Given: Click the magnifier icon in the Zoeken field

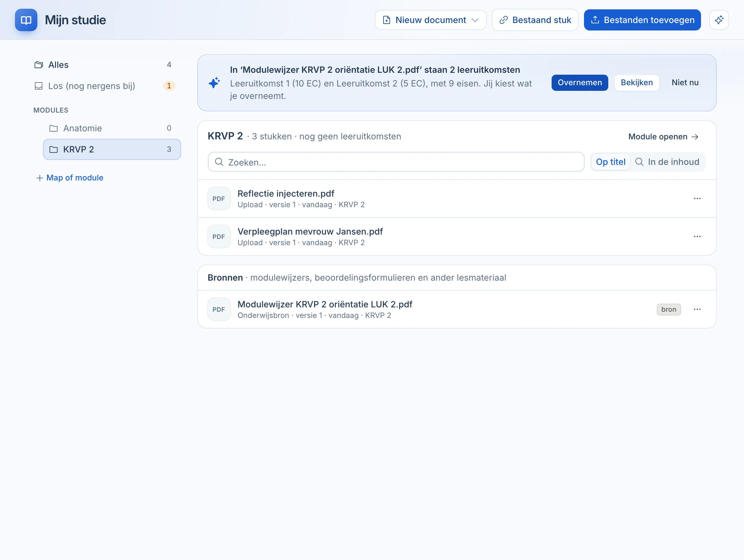Looking at the screenshot, I should (x=219, y=162).
